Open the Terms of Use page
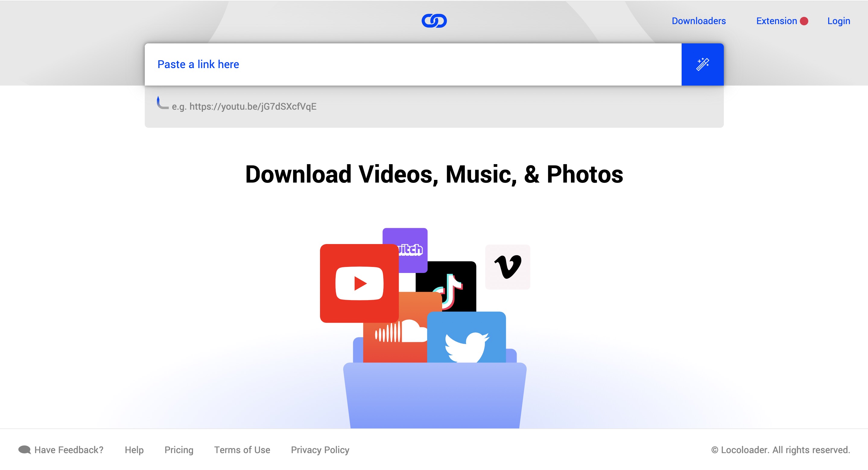 tap(242, 450)
